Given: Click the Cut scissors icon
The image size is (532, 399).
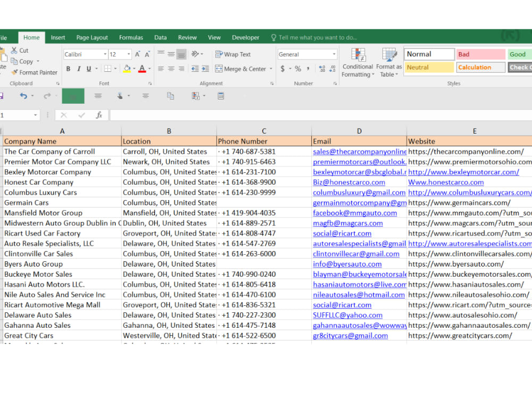Looking at the screenshot, I should [x=14, y=50].
